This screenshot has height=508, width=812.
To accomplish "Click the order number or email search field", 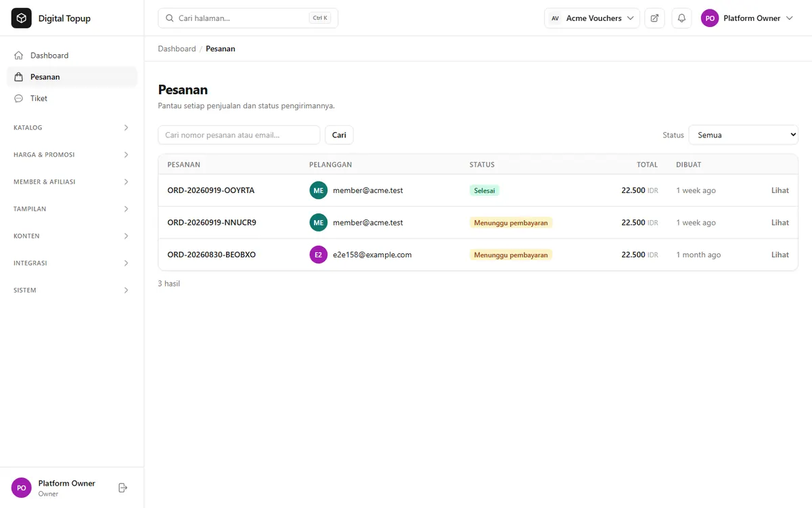I will [239, 135].
